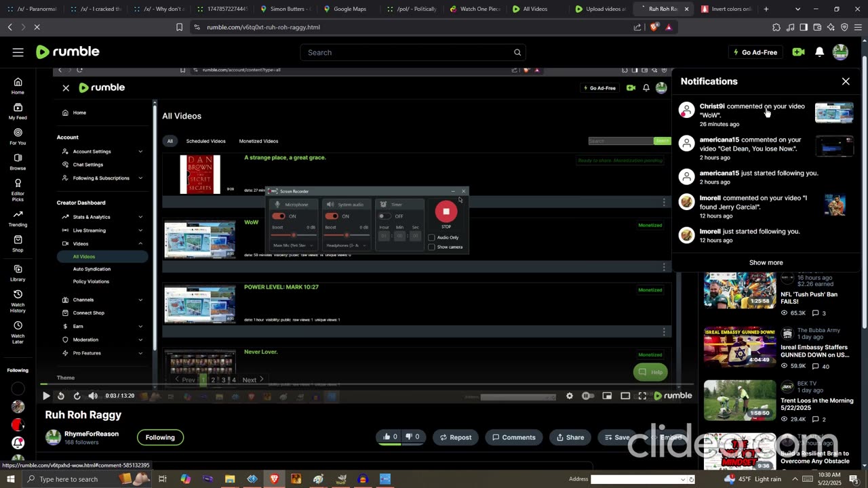Expand Following & Subscriptions in the recorded dashboard
The width and height of the screenshot is (868, 488).
coord(140,178)
